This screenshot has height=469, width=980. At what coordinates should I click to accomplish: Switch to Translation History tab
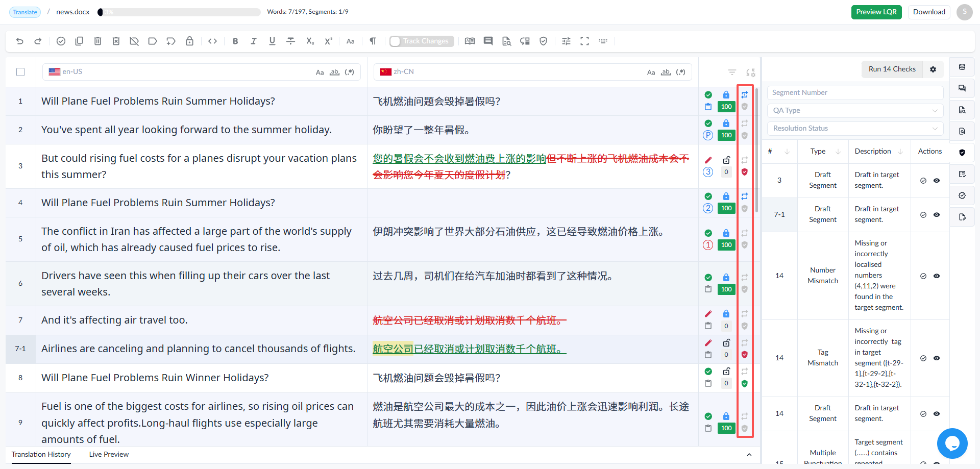[41, 455]
